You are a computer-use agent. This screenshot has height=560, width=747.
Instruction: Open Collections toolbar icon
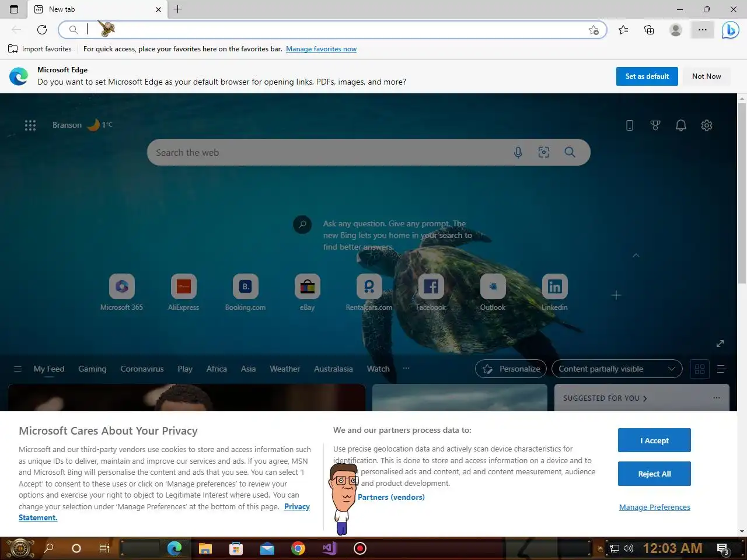click(x=649, y=30)
